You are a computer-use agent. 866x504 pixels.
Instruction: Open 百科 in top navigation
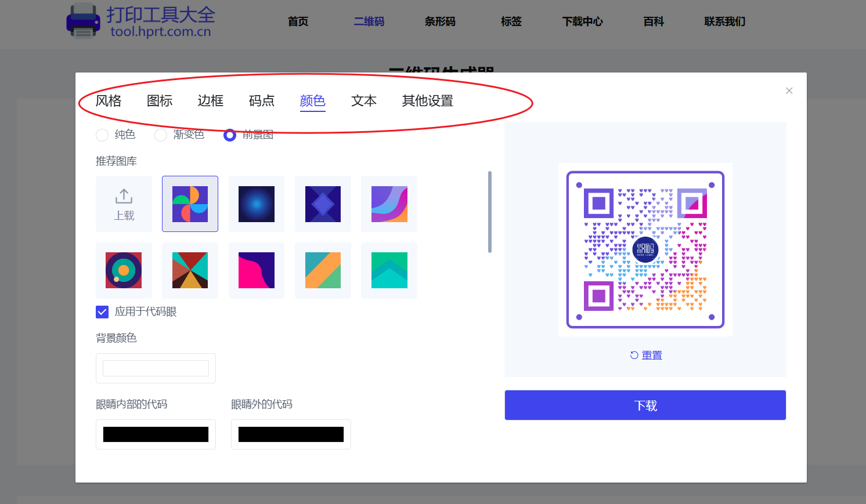(654, 21)
